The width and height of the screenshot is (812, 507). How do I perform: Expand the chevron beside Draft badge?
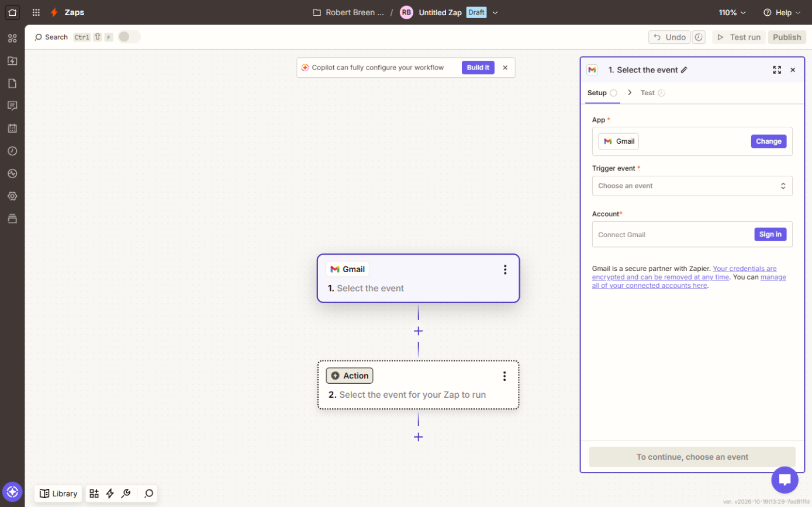(x=495, y=12)
